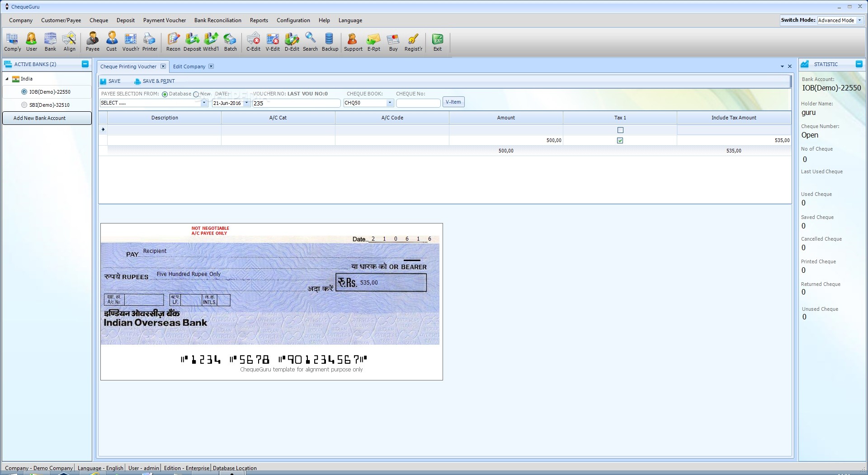Launch the Align cheque tool
Screen dimensions: 868x475
(x=69, y=42)
